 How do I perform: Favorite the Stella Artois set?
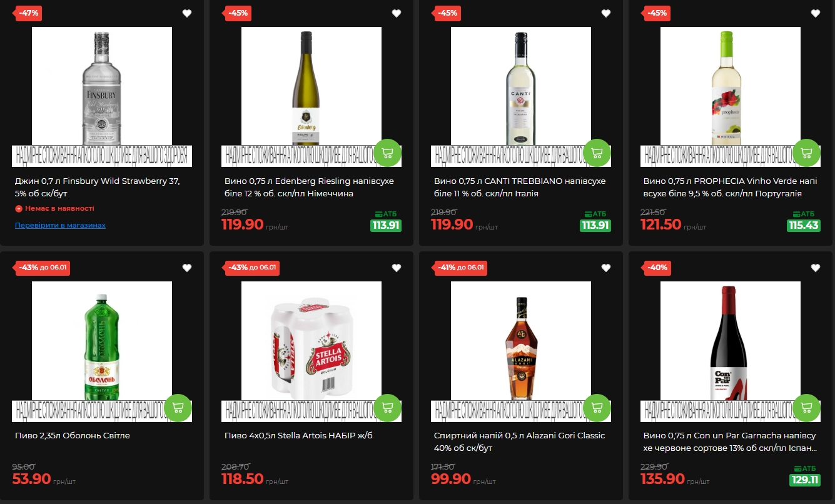pyautogui.click(x=397, y=268)
